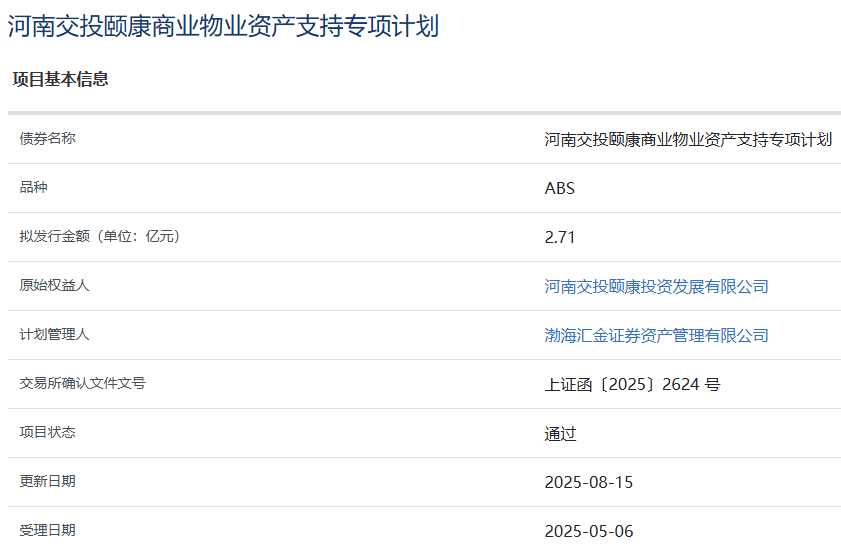Click the 上证函〔2025〕2624 号 document number

coord(632,385)
